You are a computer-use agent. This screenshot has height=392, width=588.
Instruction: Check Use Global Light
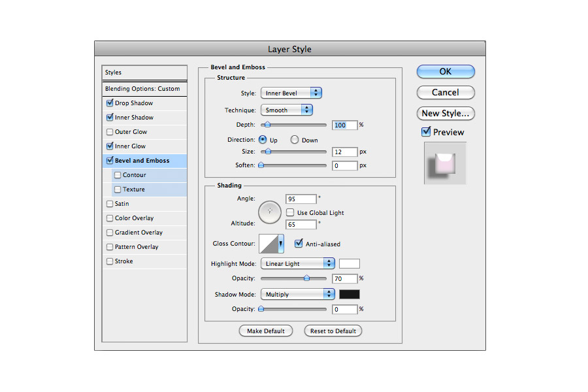tap(290, 212)
